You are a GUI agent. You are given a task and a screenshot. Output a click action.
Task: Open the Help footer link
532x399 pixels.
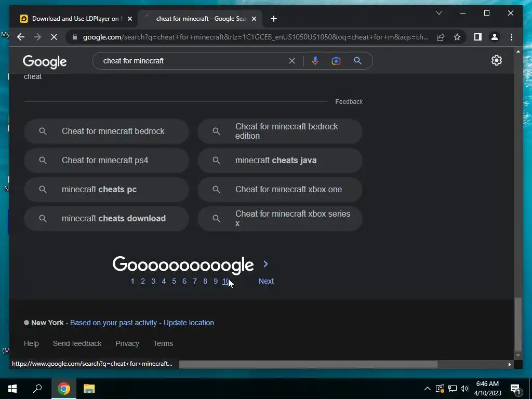31,344
